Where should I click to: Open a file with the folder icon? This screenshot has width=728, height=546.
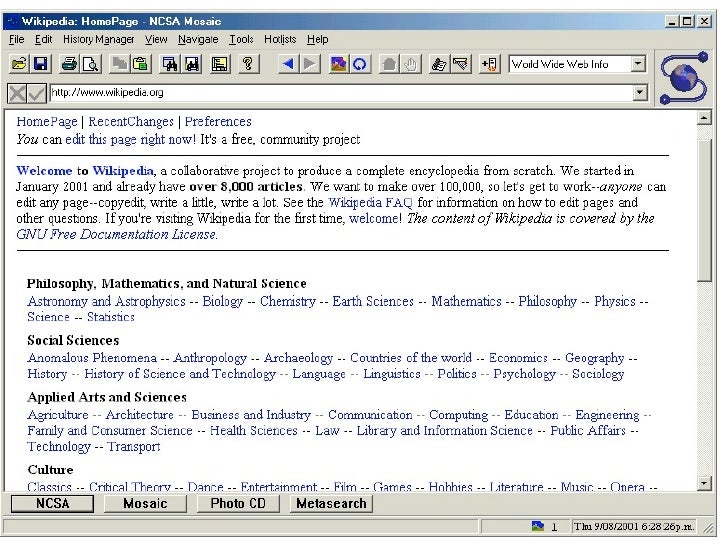point(19,64)
